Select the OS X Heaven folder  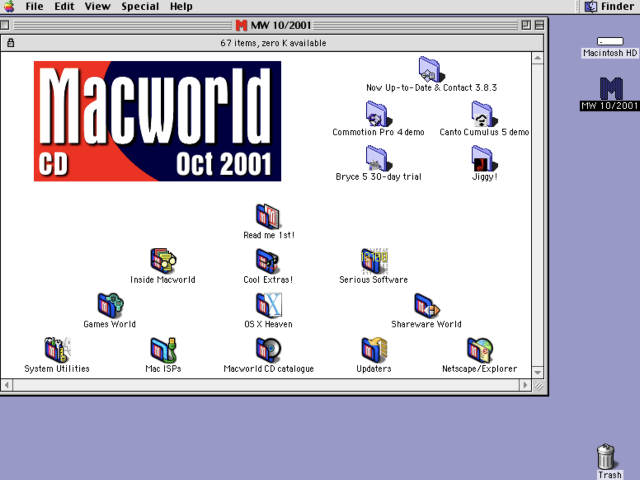pos(268,305)
